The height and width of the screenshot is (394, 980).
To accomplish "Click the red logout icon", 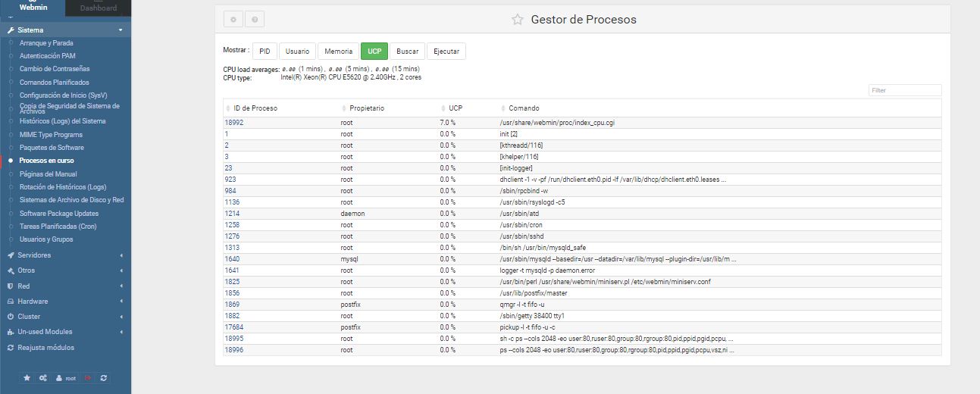I will [88, 378].
